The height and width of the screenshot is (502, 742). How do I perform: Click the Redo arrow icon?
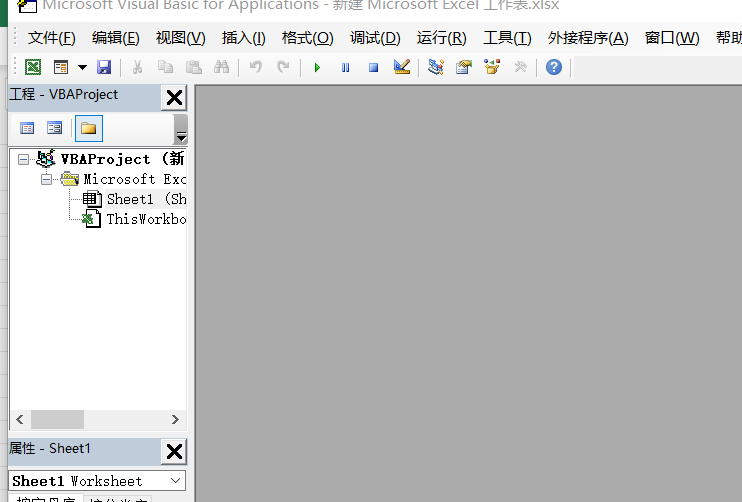[283, 67]
